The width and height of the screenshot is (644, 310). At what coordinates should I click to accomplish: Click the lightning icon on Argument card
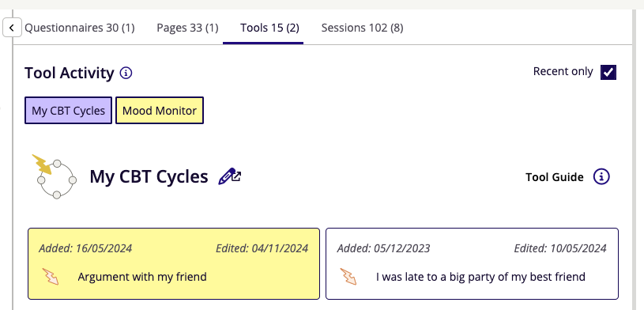click(51, 277)
